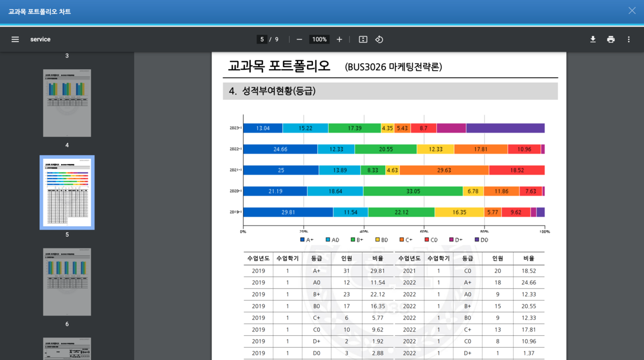Open the more actions kebab menu

click(x=628, y=39)
